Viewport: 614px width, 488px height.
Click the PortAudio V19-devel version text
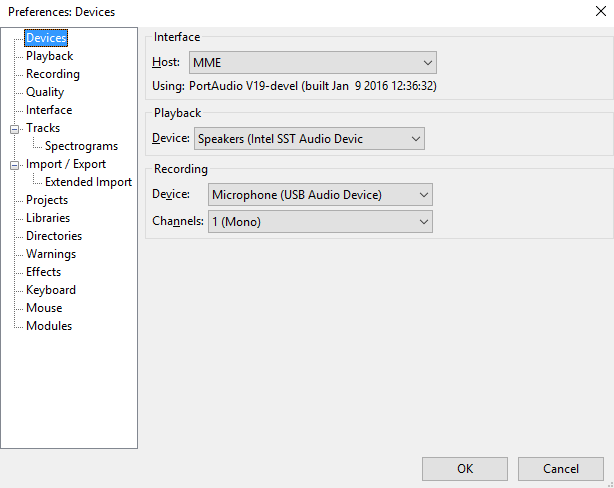click(x=312, y=86)
